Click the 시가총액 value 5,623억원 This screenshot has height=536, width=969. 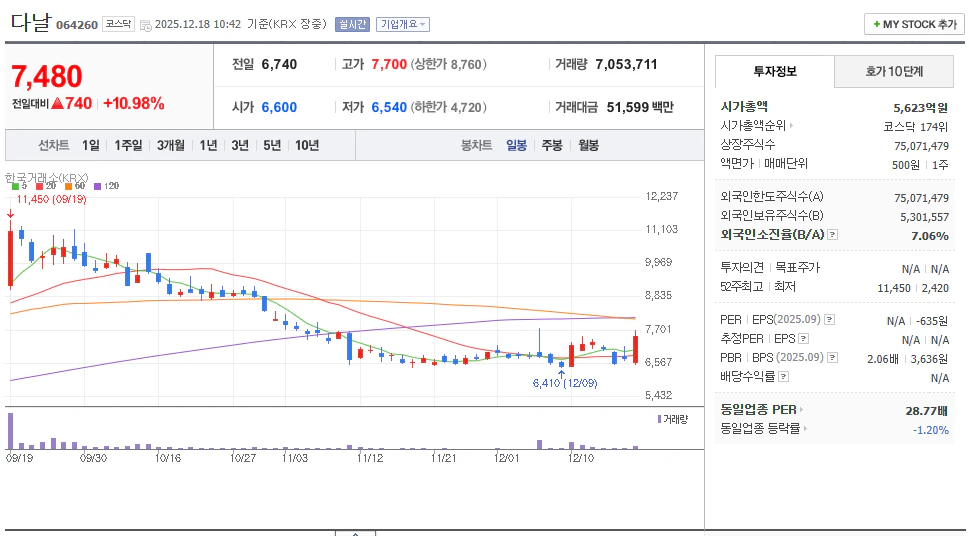(x=920, y=108)
